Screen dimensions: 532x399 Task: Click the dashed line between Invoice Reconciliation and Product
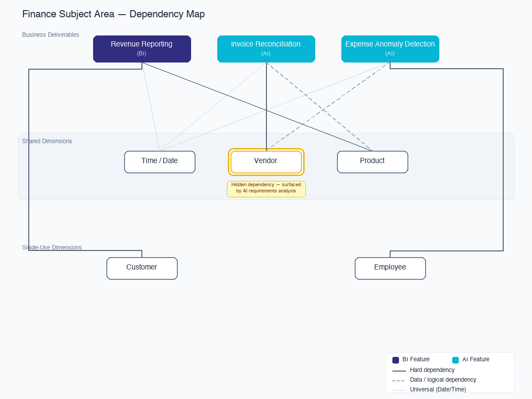(319, 106)
